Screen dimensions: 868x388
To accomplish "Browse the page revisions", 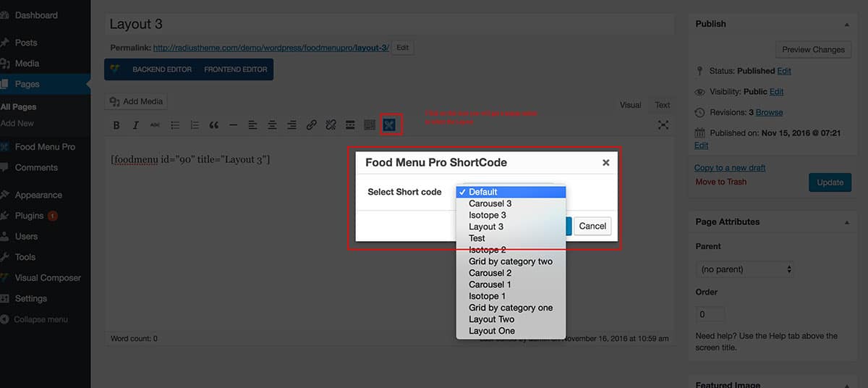I will pos(770,112).
